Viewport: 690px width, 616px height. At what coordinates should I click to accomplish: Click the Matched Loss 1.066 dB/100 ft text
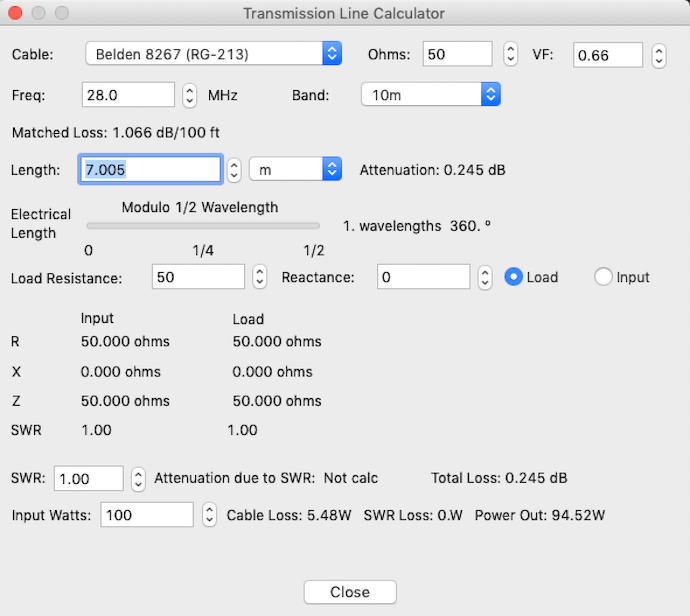[115, 132]
